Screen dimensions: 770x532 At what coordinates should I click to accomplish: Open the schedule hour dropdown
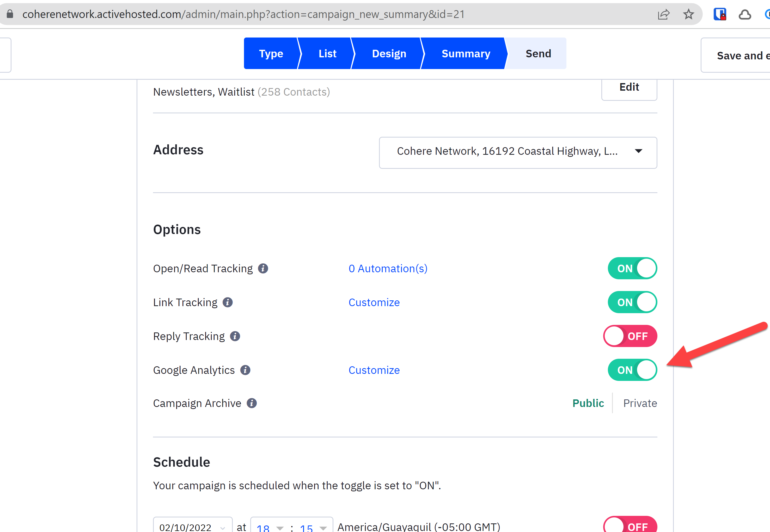270,527
